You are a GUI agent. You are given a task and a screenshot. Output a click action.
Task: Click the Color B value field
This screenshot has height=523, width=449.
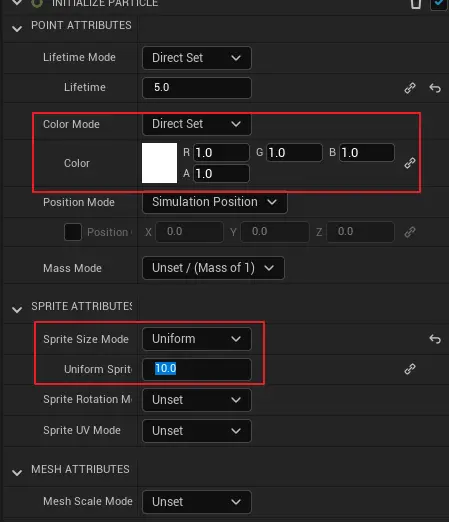[x=367, y=153]
